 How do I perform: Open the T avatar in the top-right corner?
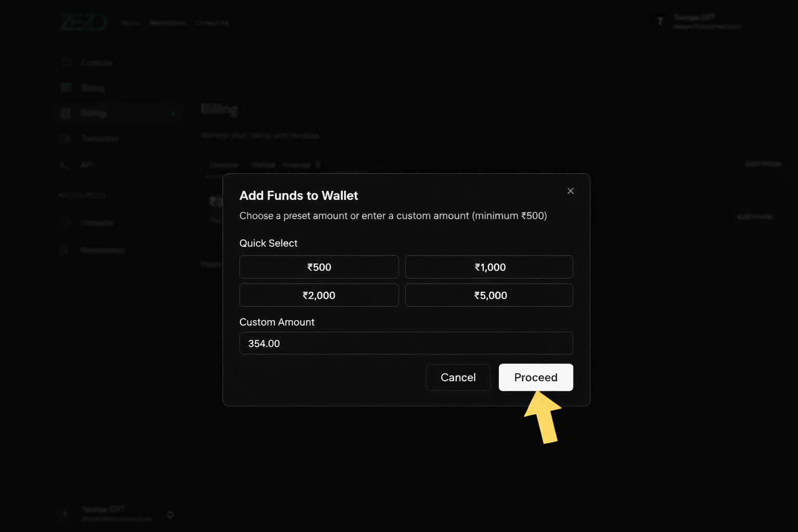(660, 22)
